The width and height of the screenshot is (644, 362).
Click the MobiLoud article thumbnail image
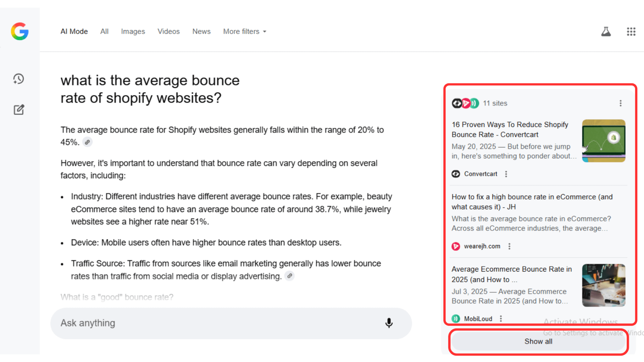coord(603,285)
